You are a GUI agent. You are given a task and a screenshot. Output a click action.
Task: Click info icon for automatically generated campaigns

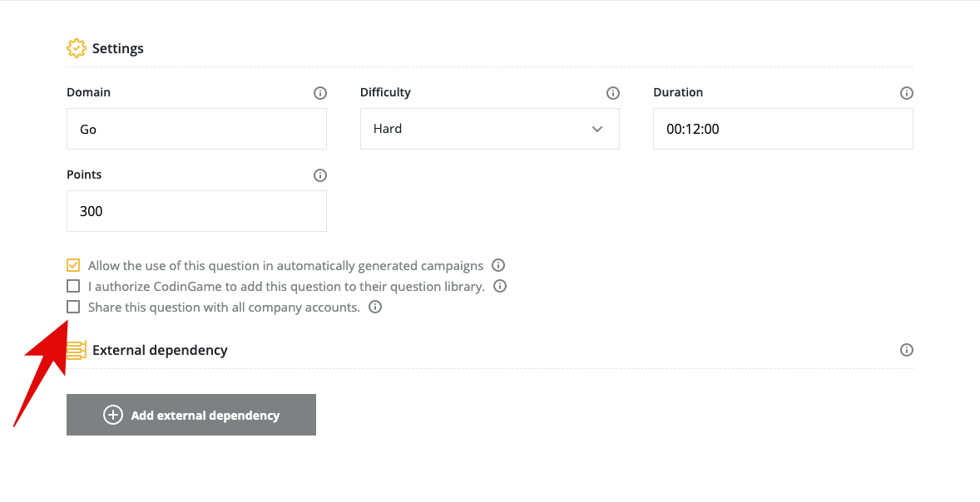coord(498,266)
